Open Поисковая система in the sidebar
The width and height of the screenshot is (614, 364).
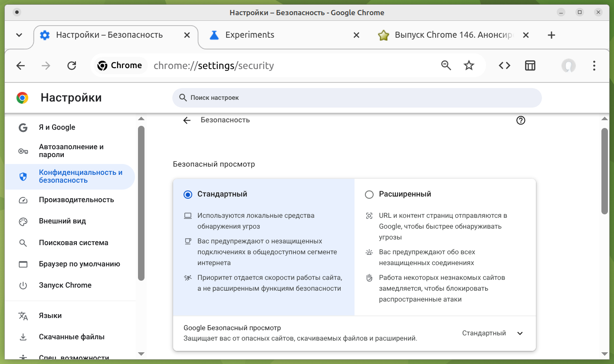pyautogui.click(x=73, y=243)
